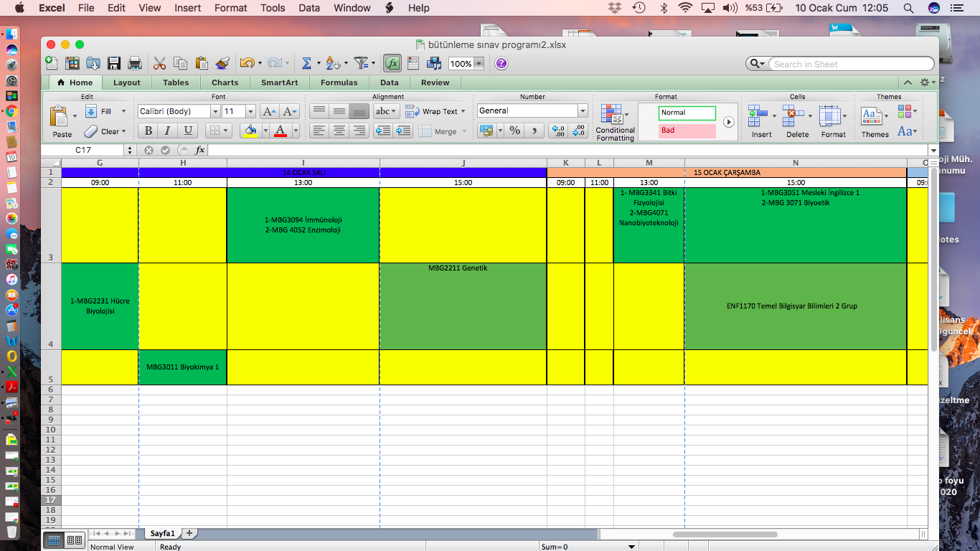Click the Increase Font Size icon
Image resolution: width=980 pixels, height=551 pixels.
pos(269,111)
